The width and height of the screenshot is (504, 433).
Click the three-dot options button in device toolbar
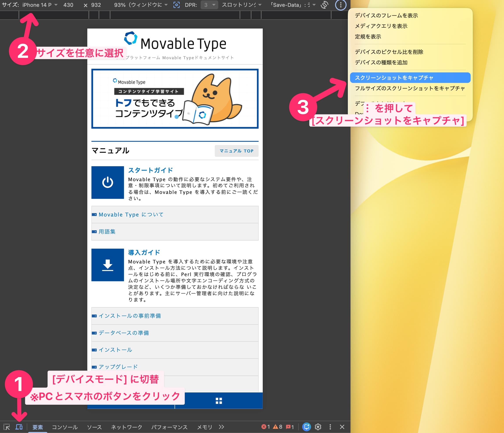click(x=341, y=5)
